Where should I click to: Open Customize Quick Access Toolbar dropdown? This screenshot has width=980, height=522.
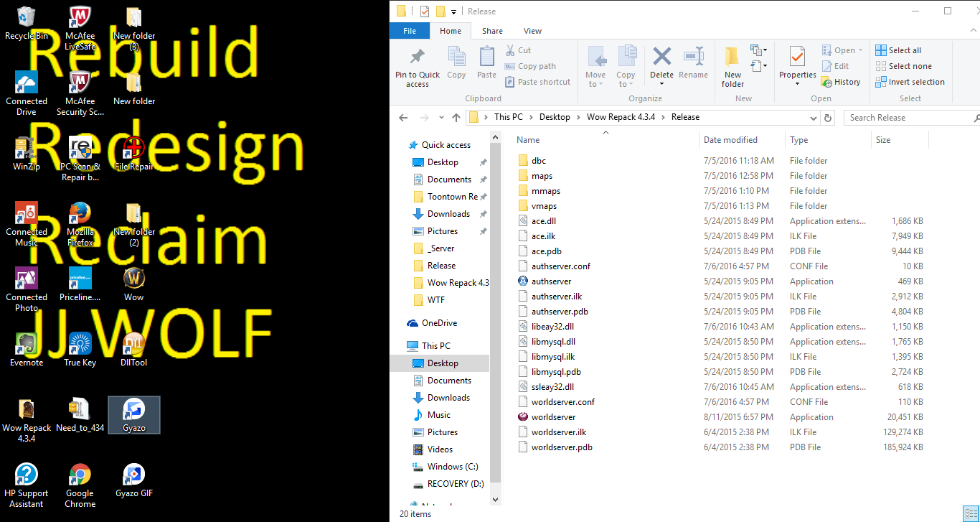coord(453,11)
